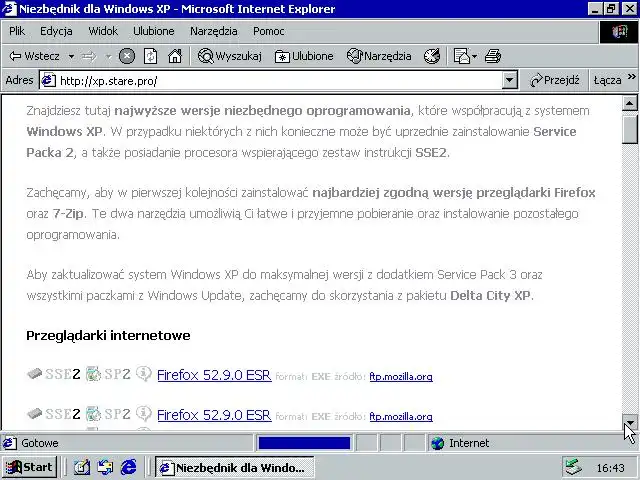Screen dimensions: 640x480
Task: Open the Narzędzia menu in menu bar
Action: 213,31
